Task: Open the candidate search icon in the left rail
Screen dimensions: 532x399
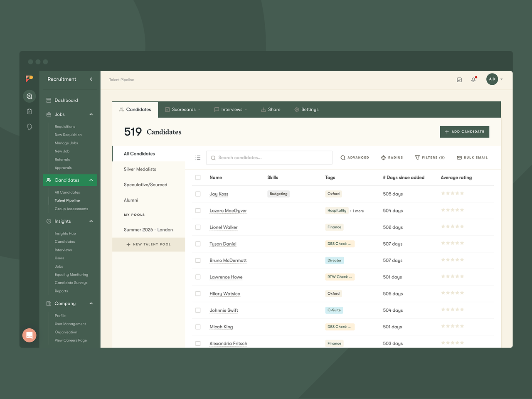Action: (x=29, y=96)
